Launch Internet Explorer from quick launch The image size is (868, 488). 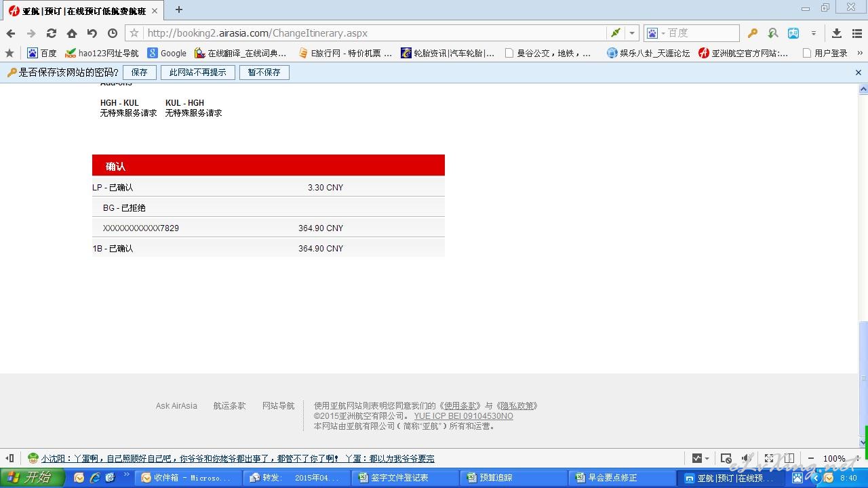pyautogui.click(x=95, y=478)
